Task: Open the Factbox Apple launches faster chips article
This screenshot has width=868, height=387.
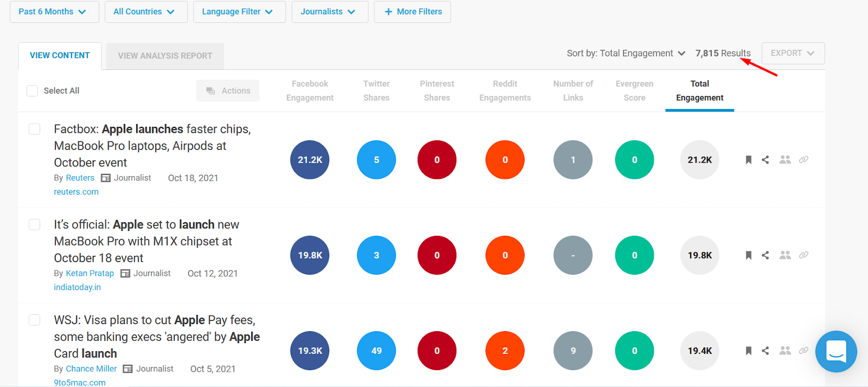Action: [x=152, y=146]
